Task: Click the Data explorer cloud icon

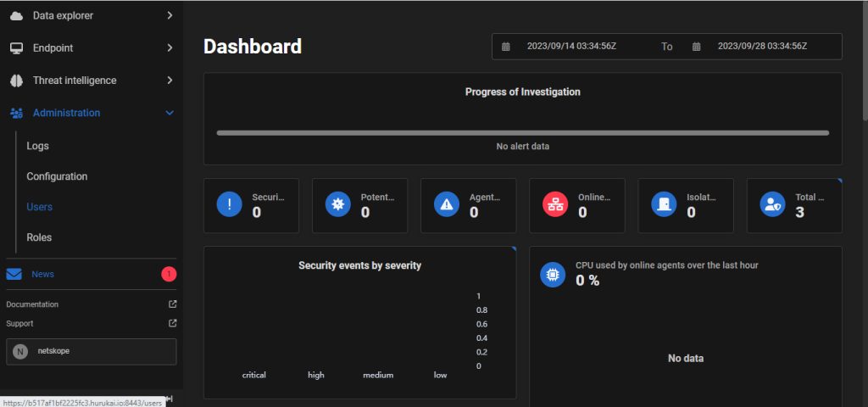Action: point(17,15)
